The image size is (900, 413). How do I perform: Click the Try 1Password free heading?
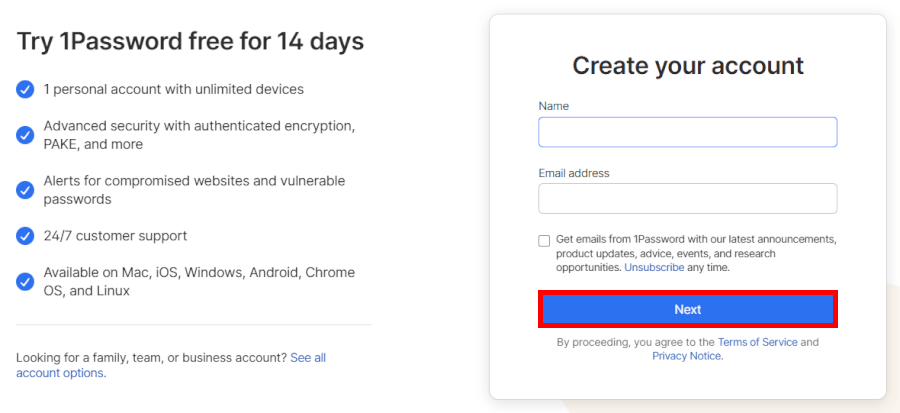[x=190, y=41]
